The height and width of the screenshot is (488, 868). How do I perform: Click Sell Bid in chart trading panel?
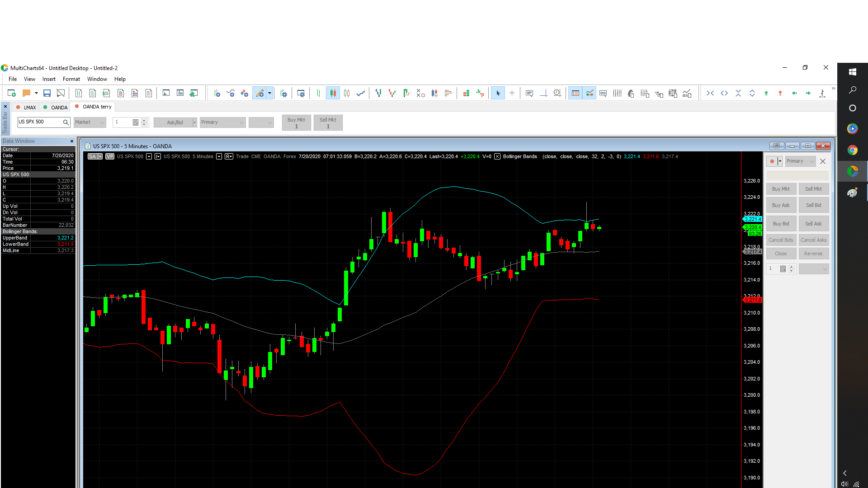[x=813, y=205]
